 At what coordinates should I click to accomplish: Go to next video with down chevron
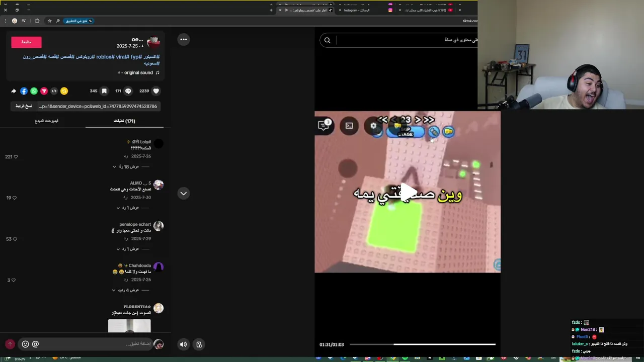(184, 193)
